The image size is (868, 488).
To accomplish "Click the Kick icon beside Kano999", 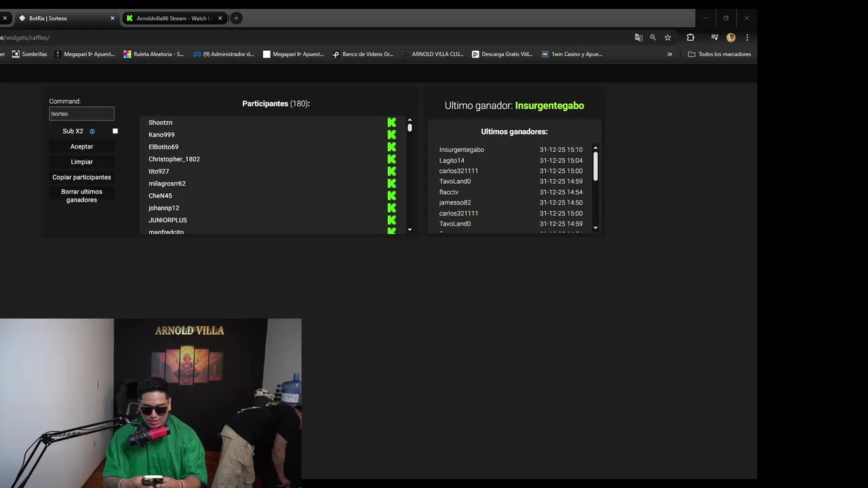I will 391,135.
